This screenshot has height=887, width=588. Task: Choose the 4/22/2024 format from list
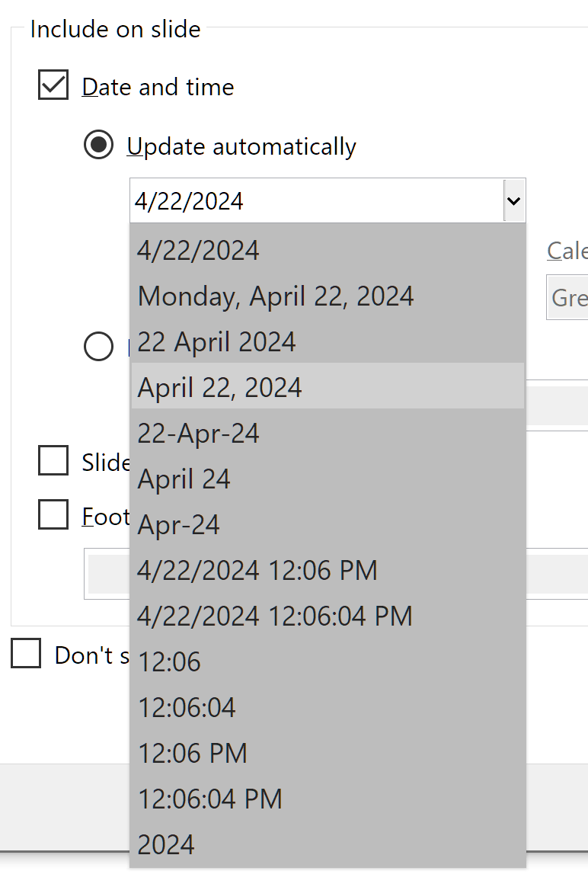click(x=199, y=251)
